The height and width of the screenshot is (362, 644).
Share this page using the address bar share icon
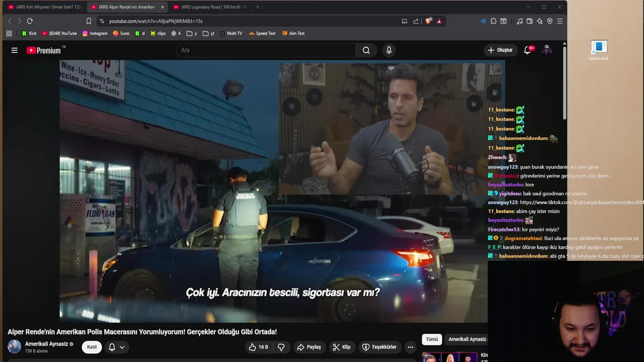(x=416, y=21)
